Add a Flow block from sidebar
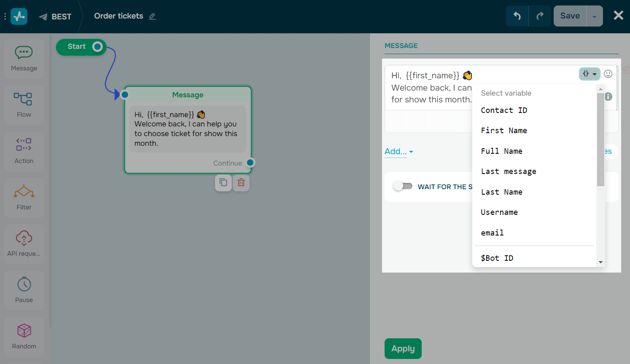The height and width of the screenshot is (364, 630). coord(24,105)
